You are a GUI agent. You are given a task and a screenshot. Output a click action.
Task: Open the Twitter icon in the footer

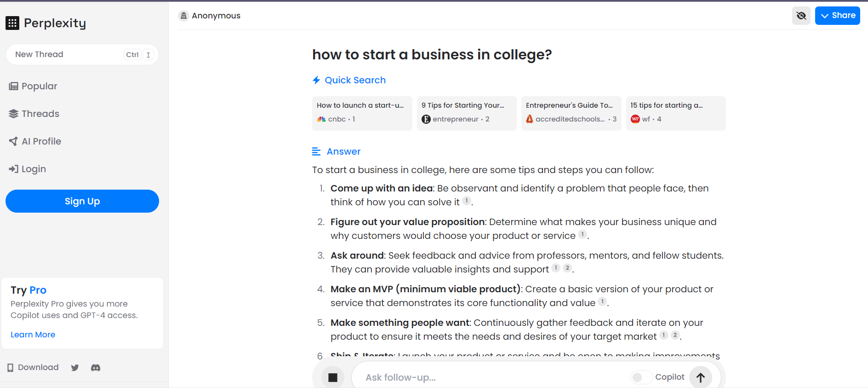75,367
